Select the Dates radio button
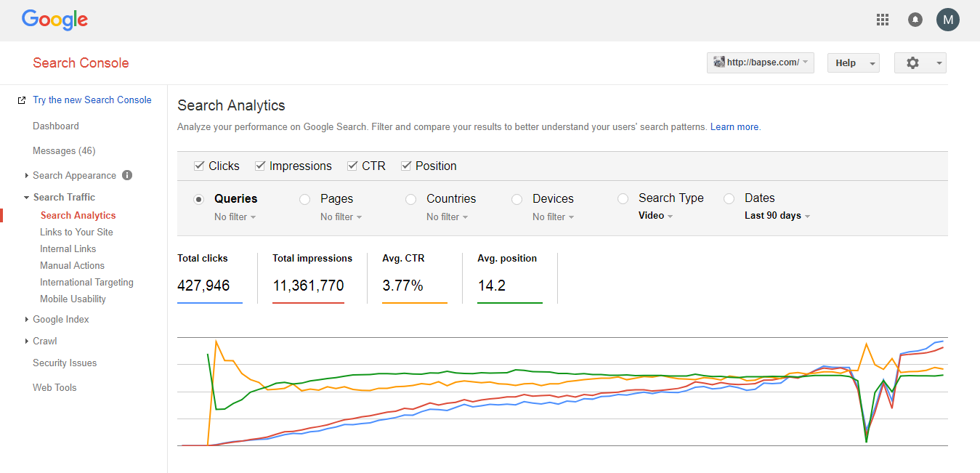 tap(729, 198)
